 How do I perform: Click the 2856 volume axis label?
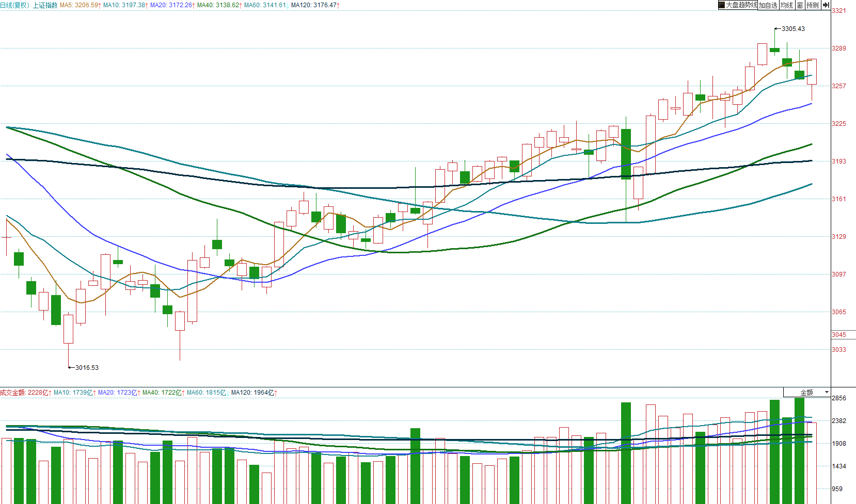point(839,398)
